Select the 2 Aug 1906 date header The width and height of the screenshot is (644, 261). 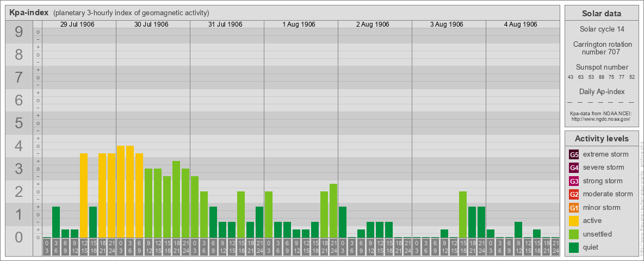373,24
